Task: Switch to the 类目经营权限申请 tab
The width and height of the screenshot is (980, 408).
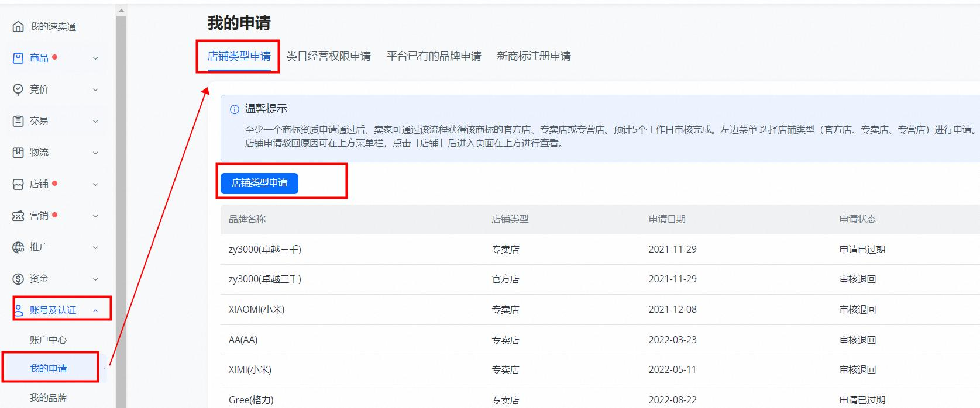Action: pos(328,56)
